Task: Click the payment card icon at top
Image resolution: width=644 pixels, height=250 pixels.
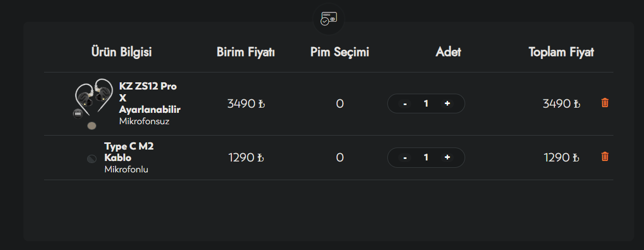Action: (x=328, y=19)
